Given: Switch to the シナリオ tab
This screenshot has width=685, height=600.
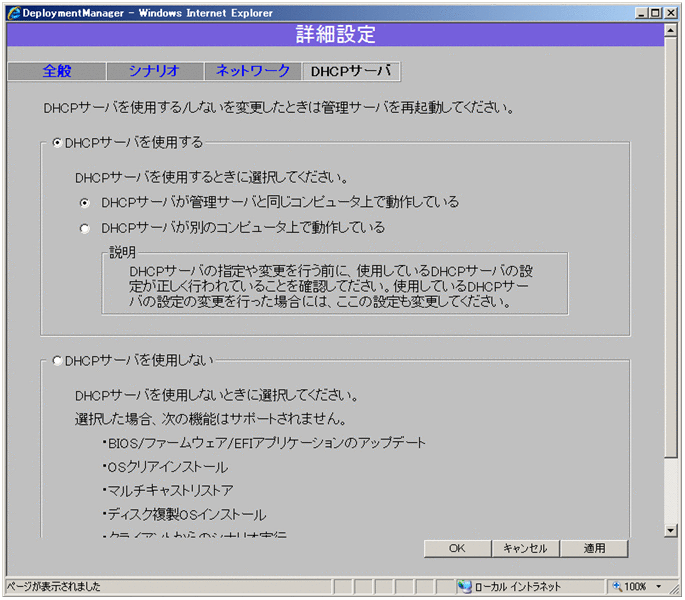Looking at the screenshot, I should pos(155,71).
